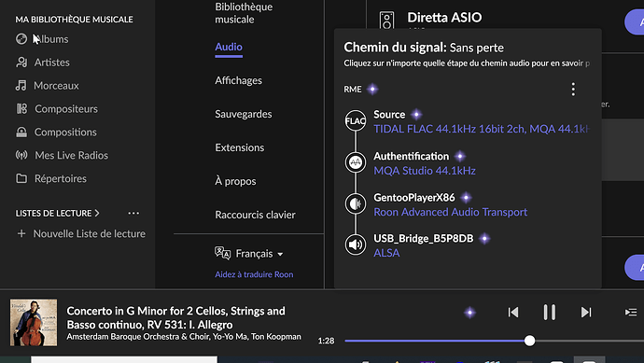Click the star next to Authentification
This screenshot has width=644, height=363.
(x=459, y=156)
